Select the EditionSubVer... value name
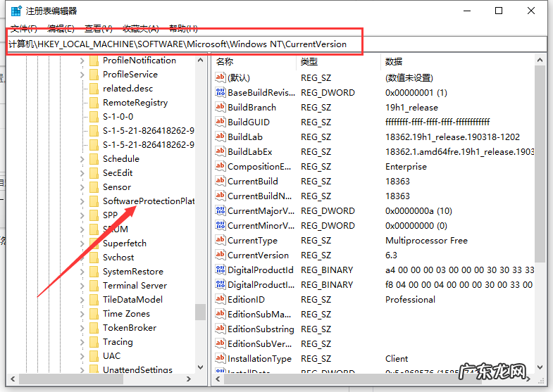This screenshot has width=553, height=392. (x=259, y=344)
